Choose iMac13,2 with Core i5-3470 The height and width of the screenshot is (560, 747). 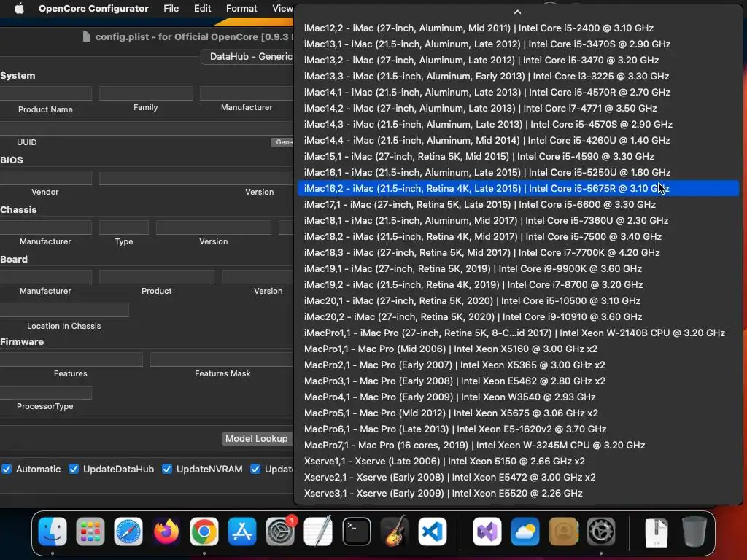[x=518, y=60]
